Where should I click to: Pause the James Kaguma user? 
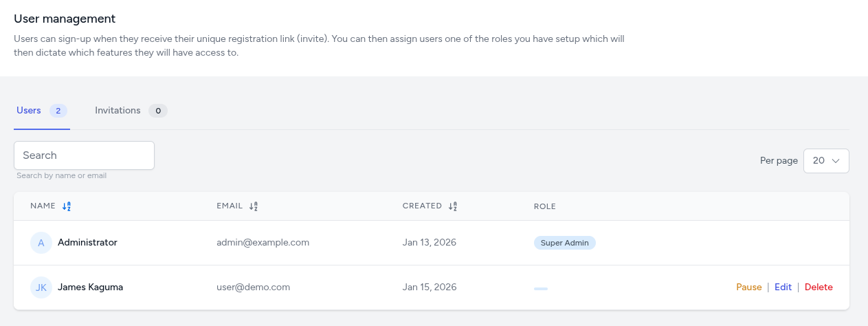click(x=748, y=287)
